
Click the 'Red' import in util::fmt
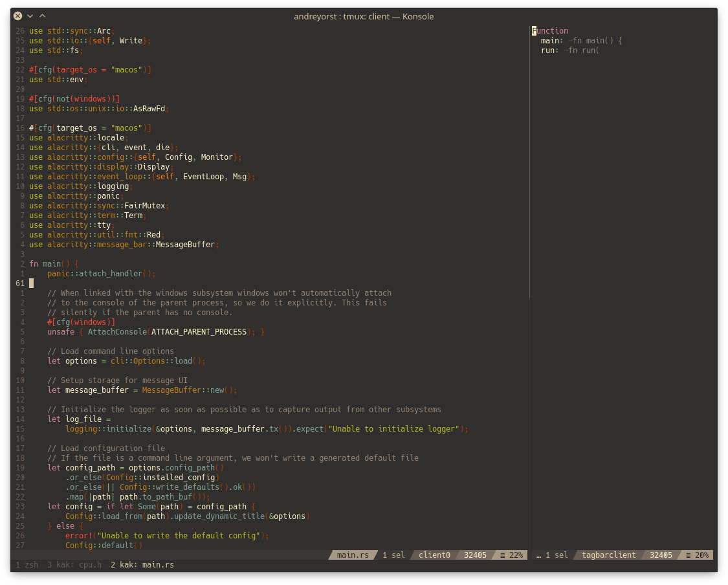coord(153,235)
